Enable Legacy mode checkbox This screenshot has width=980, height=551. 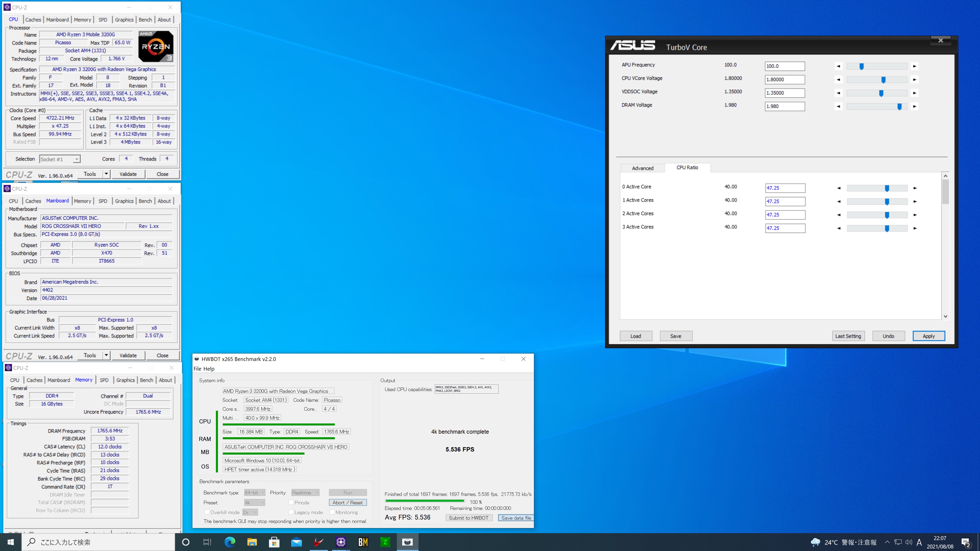coord(291,512)
